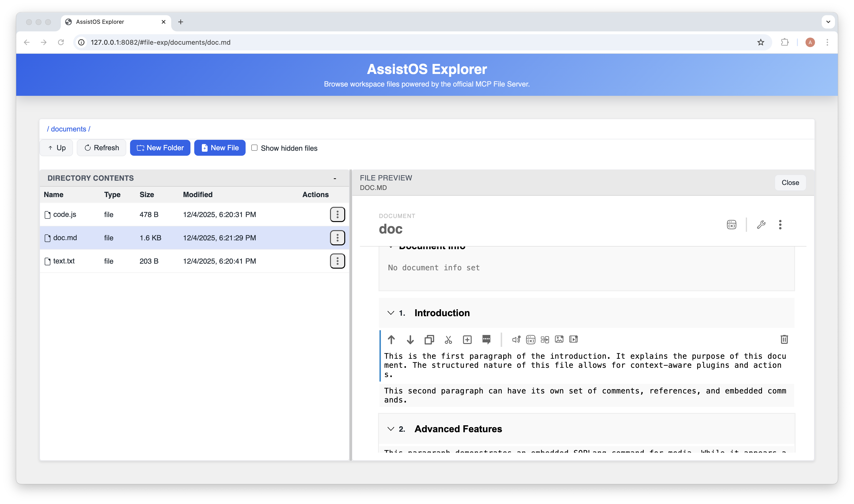Open the browser extensions puzzle icon
This screenshot has height=504, width=854.
coord(785,42)
